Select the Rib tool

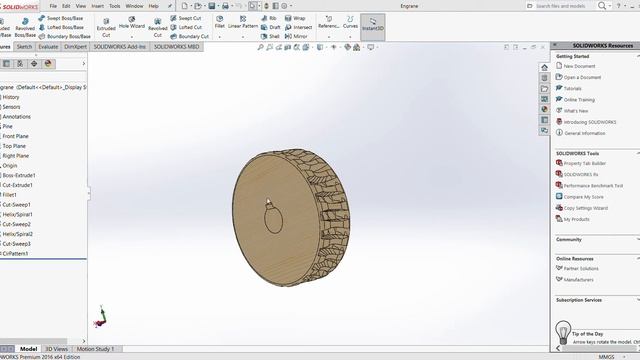pyautogui.click(x=269, y=18)
